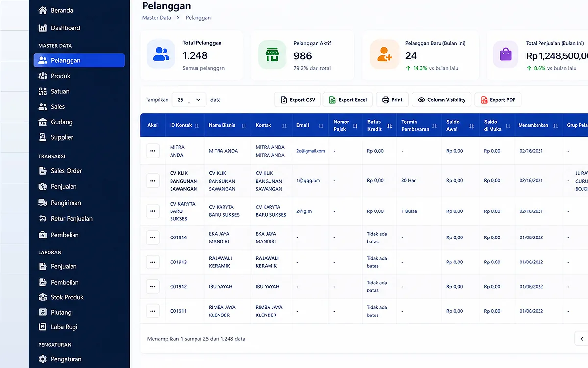Click the ID C01913 cell

pyautogui.click(x=178, y=262)
